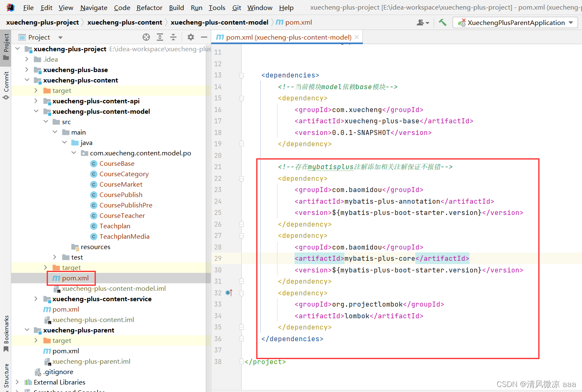The height and width of the screenshot is (392, 582).
Task: Collapse the src folder
Action: 45,122
